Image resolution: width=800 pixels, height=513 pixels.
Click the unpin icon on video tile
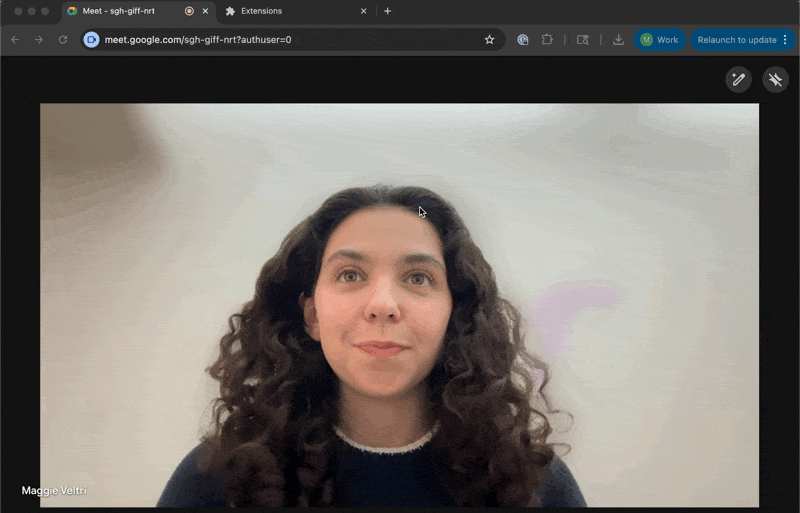coord(776,80)
